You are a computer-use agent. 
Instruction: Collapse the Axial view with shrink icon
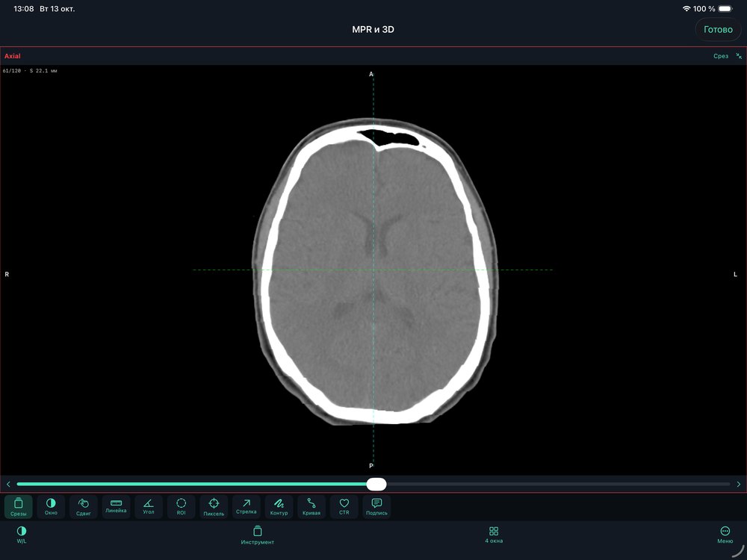coord(739,56)
